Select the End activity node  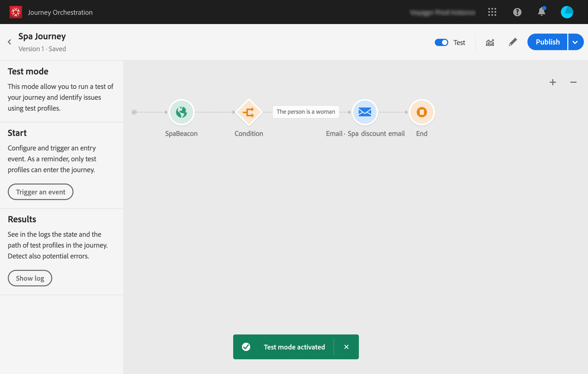(422, 112)
